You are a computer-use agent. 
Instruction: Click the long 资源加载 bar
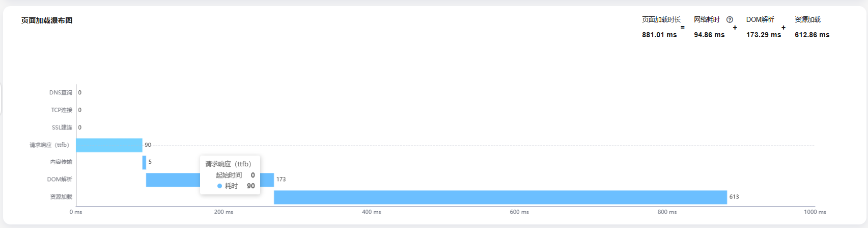[x=500, y=197]
